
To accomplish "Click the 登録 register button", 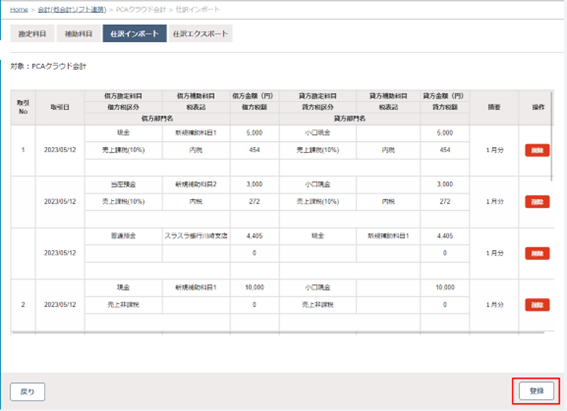I will 536,391.
